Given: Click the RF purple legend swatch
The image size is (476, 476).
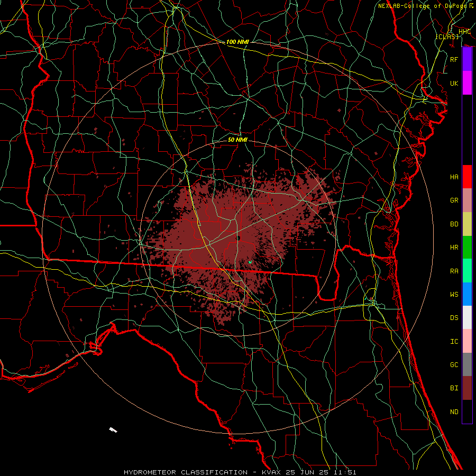Looking at the screenshot, I should click(x=467, y=59).
